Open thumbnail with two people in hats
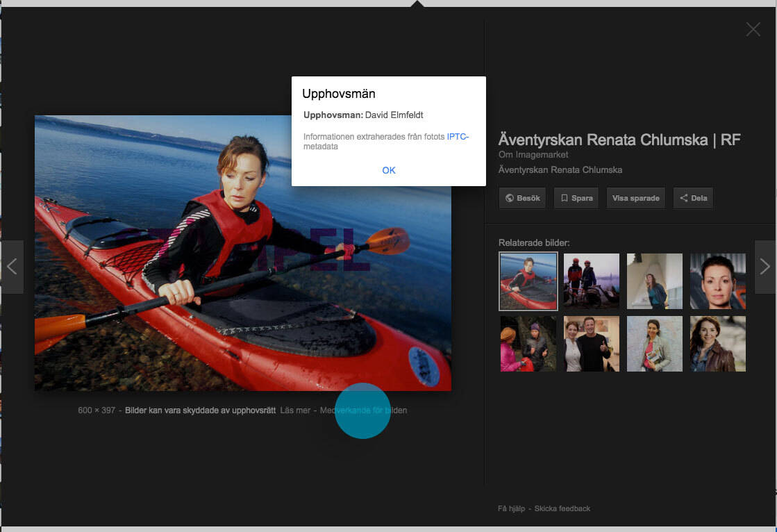The image size is (777, 532). pos(528,344)
